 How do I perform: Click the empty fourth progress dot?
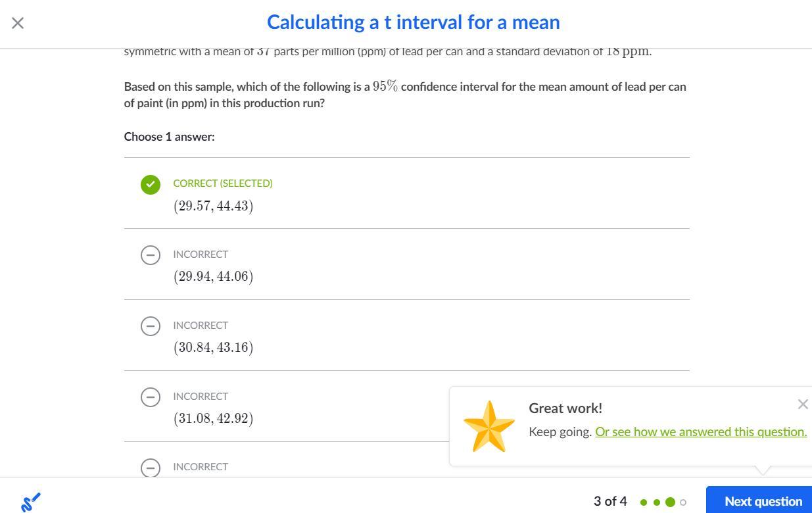tap(683, 502)
